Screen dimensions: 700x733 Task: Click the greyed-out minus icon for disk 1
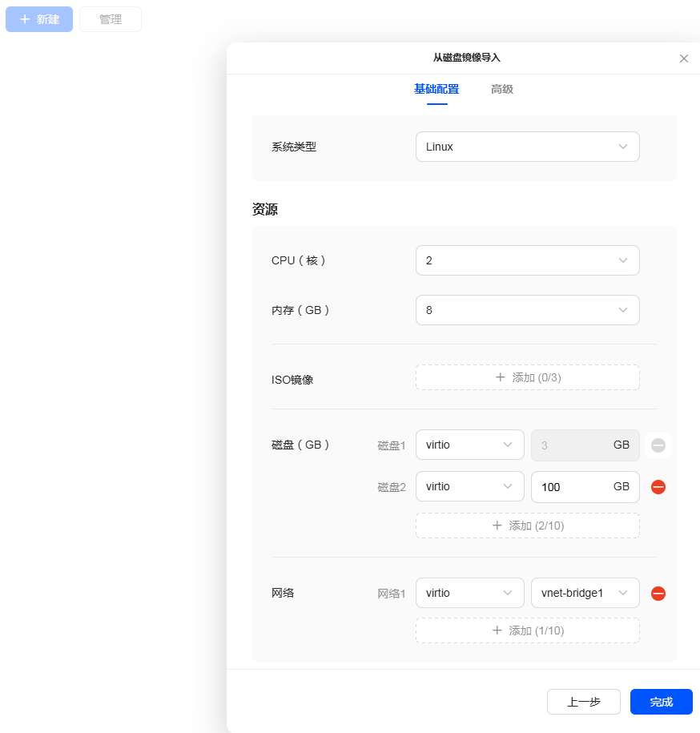pyautogui.click(x=658, y=445)
